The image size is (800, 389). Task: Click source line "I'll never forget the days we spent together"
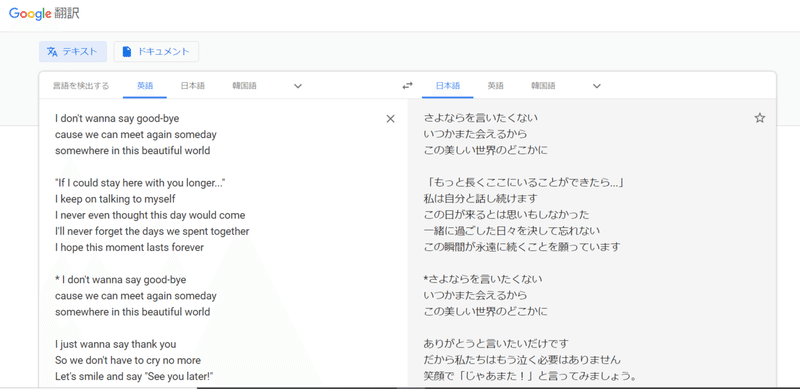click(x=152, y=231)
